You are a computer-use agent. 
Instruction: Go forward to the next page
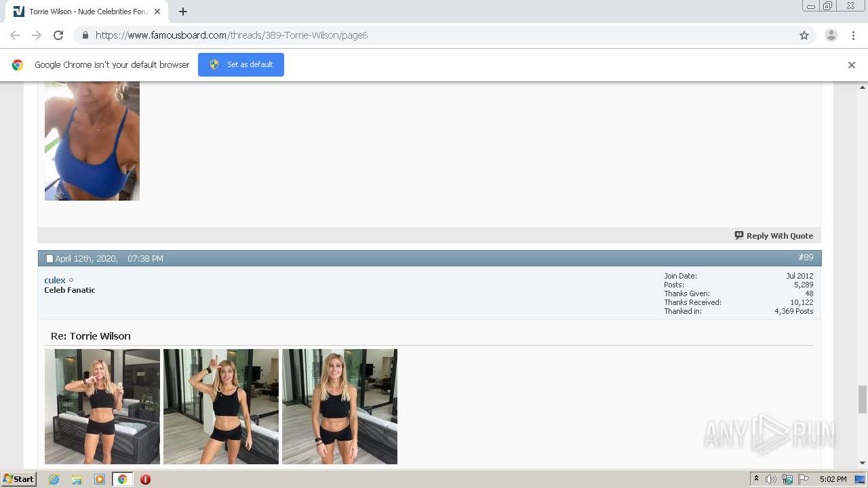[37, 35]
